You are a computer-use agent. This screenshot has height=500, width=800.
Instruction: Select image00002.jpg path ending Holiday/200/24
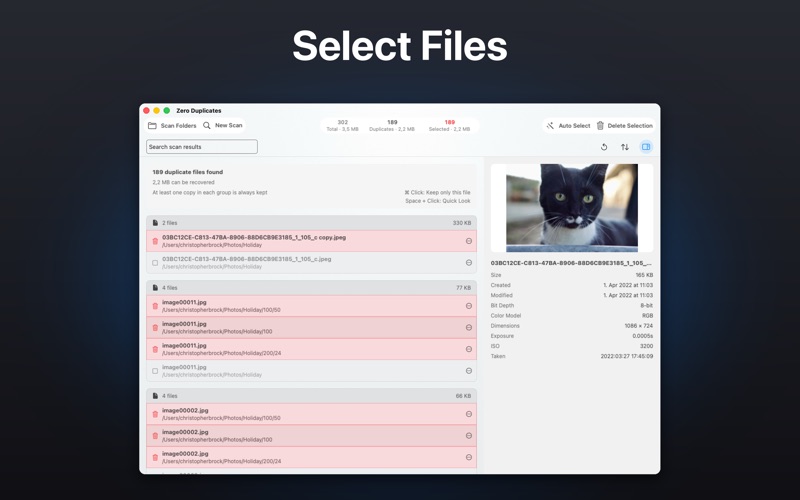point(221,461)
